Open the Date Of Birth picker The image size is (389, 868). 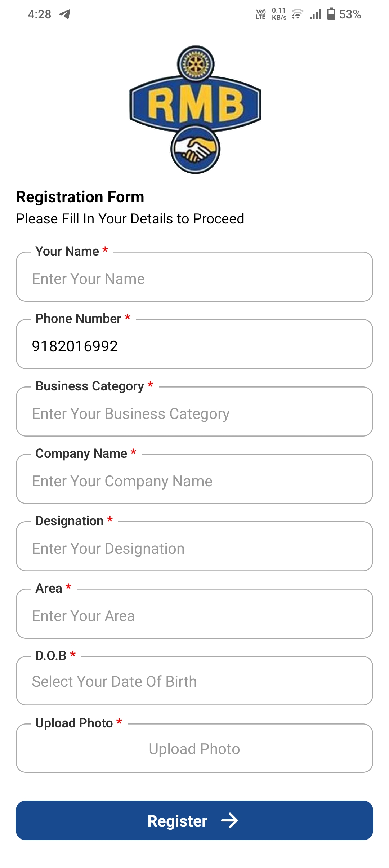pos(194,681)
